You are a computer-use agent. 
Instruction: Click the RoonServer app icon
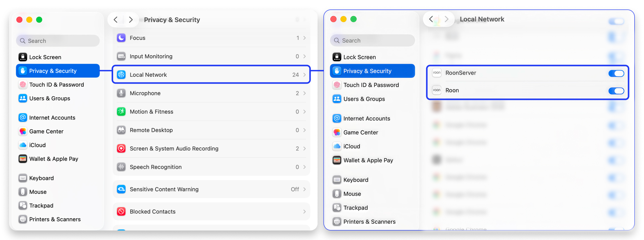click(436, 73)
